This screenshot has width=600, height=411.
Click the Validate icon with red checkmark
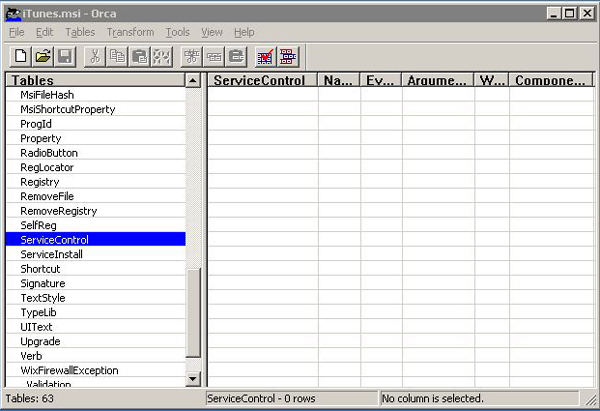coord(265,56)
